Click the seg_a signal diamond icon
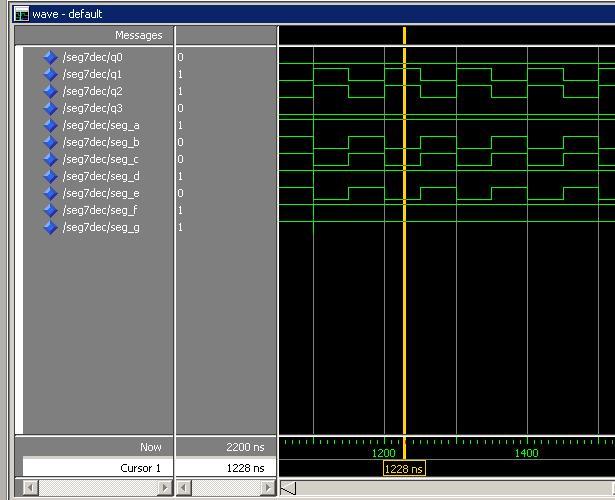Viewport: 615px width, 500px height. [50, 125]
